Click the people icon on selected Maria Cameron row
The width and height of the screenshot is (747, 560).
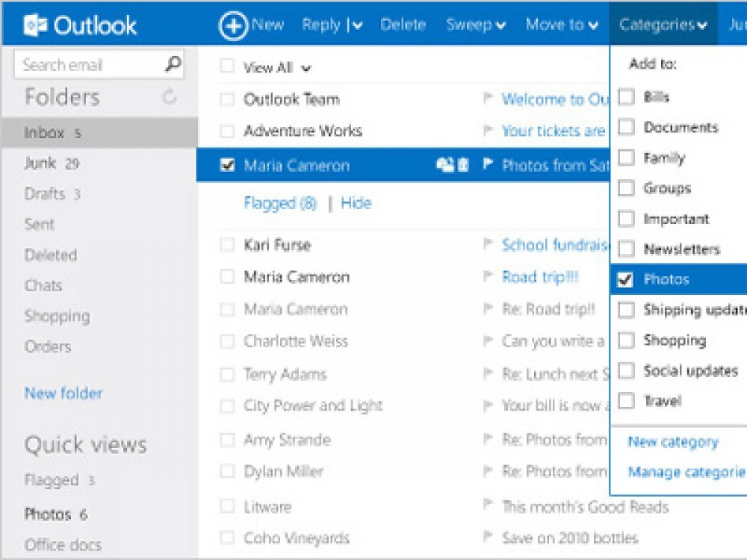445,165
